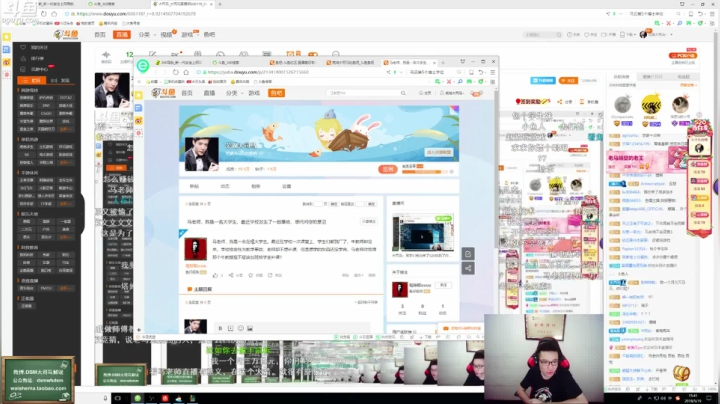
Task: Click the background browser address bar URL
Action: 136,14
